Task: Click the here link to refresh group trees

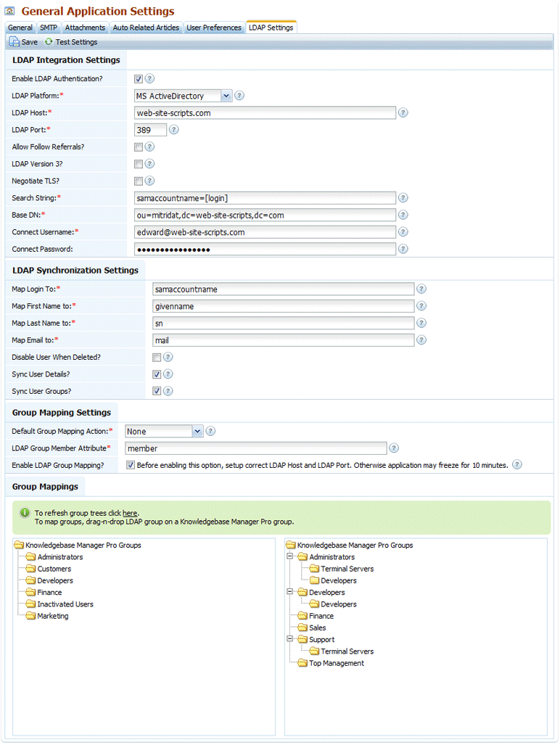Action: 131,511
